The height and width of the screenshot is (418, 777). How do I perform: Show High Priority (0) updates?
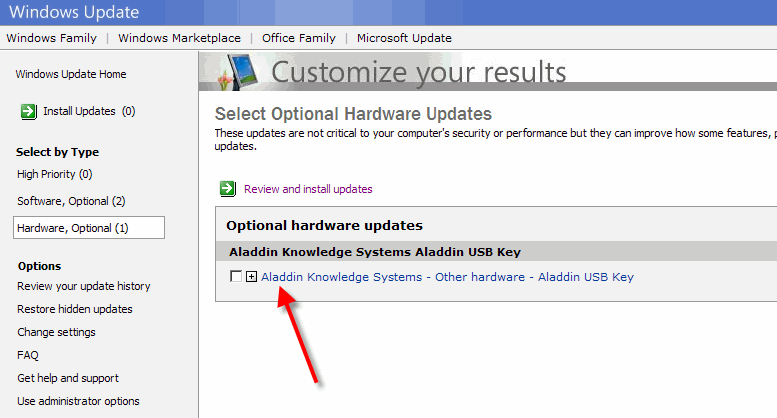55,174
